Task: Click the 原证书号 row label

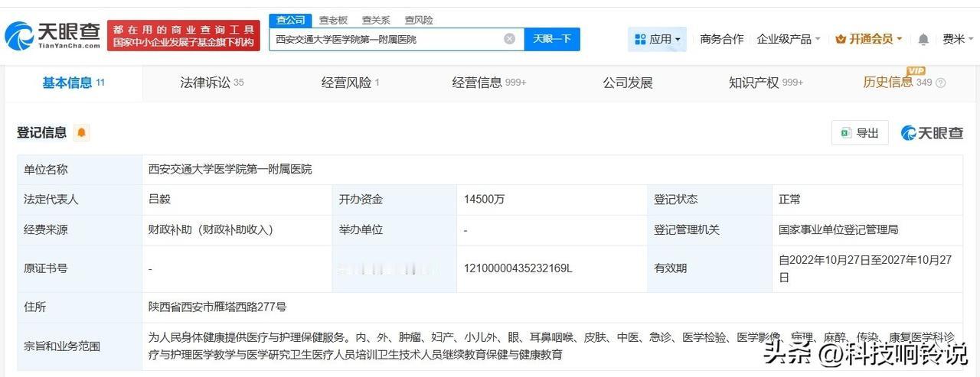Action: (46, 268)
